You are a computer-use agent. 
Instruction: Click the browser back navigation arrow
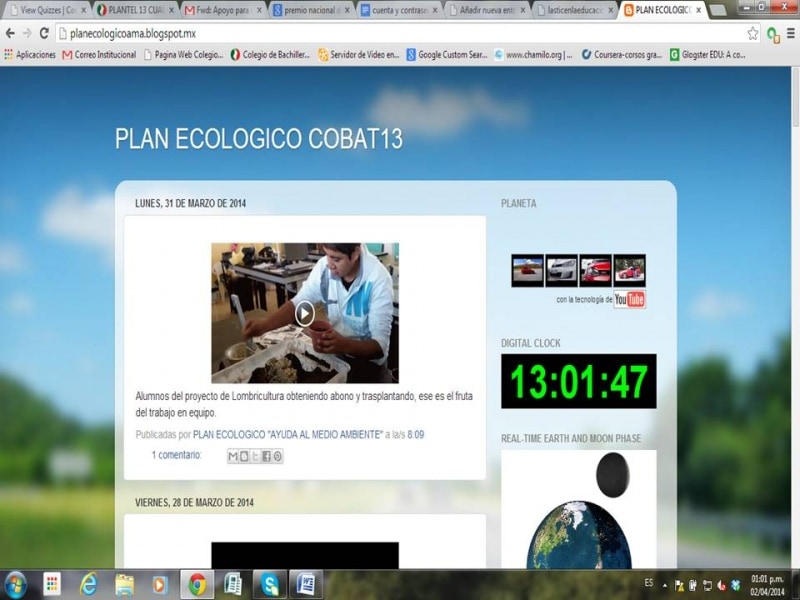10,33
